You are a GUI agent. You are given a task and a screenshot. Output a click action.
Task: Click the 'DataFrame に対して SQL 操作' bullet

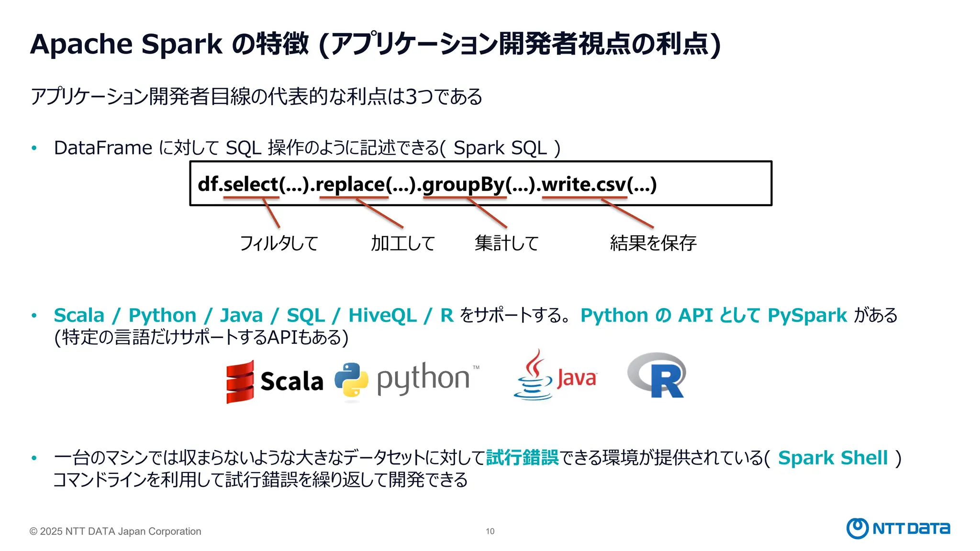coord(307,148)
